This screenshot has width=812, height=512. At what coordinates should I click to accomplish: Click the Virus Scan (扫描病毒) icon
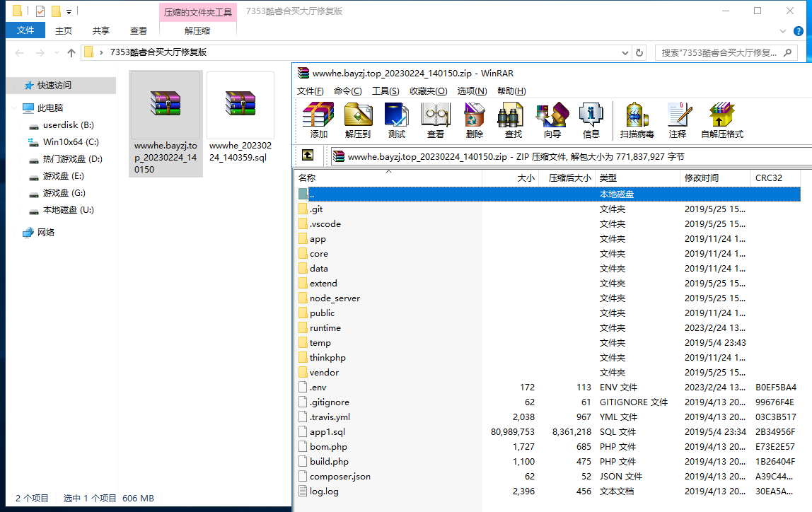coord(637,119)
